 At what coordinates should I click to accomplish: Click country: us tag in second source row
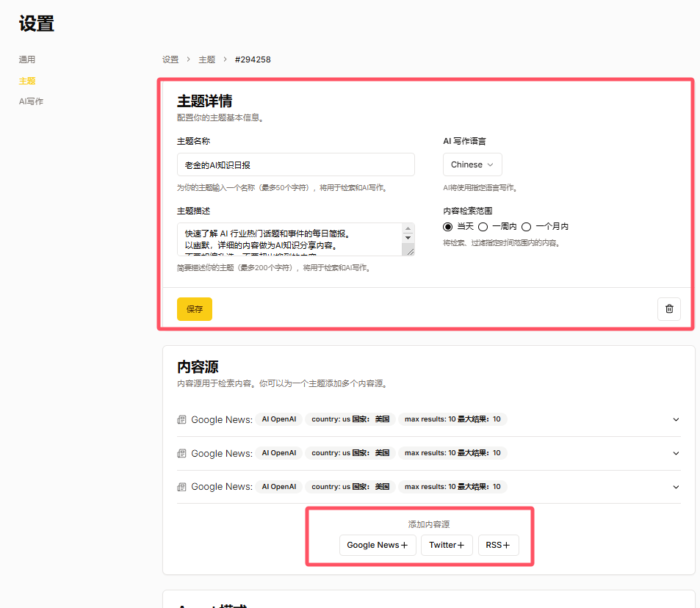click(350, 452)
